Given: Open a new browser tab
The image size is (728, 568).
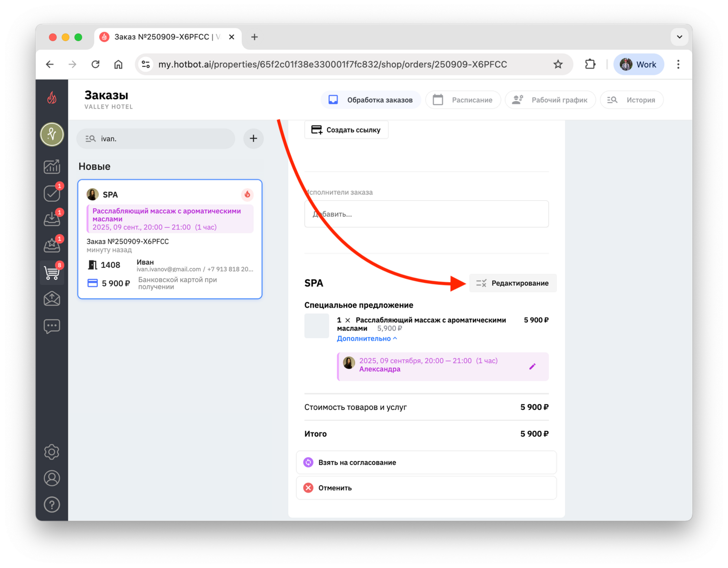Looking at the screenshot, I should tap(254, 37).
